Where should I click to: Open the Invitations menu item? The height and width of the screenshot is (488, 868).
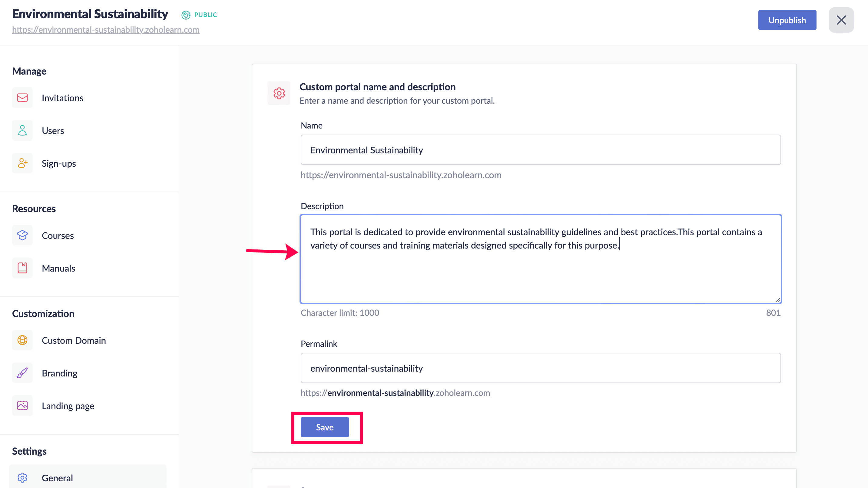click(x=62, y=98)
